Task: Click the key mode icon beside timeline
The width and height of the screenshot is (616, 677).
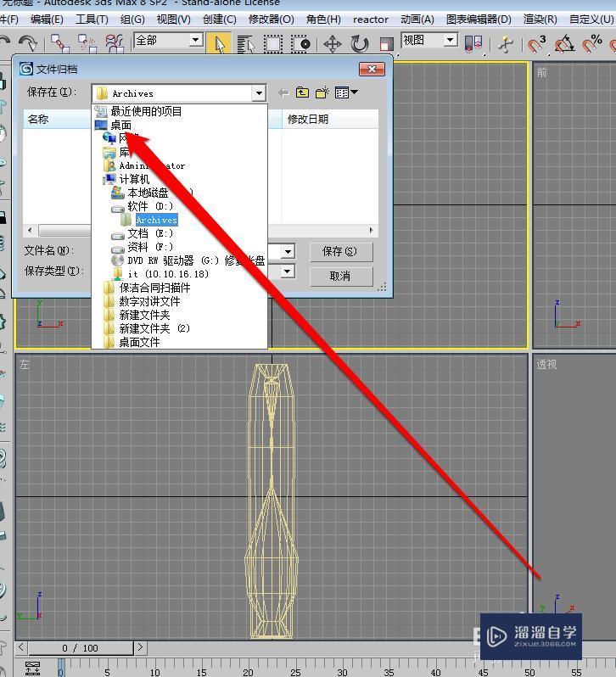Action: (32, 668)
